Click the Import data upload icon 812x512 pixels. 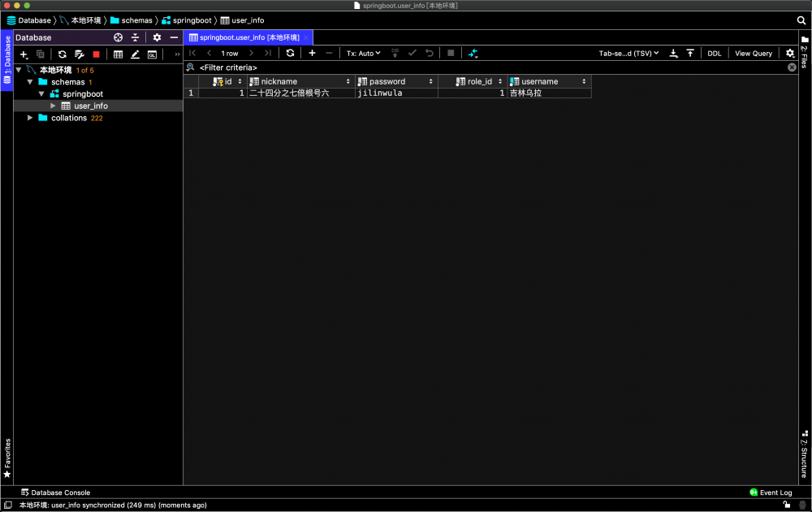tap(690, 54)
